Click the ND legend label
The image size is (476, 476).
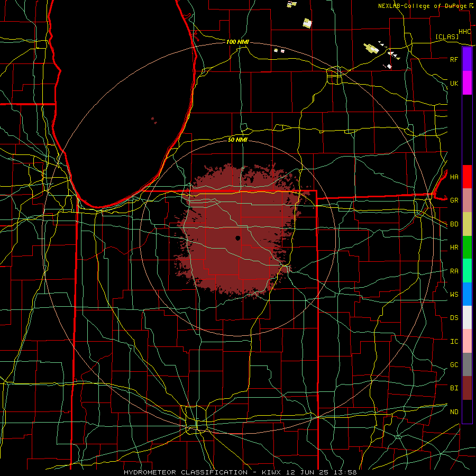pyautogui.click(x=454, y=411)
